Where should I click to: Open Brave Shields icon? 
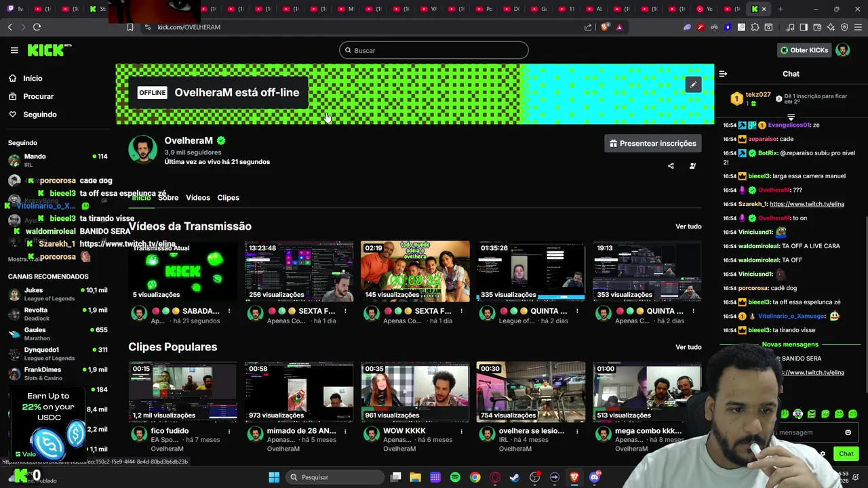605,27
